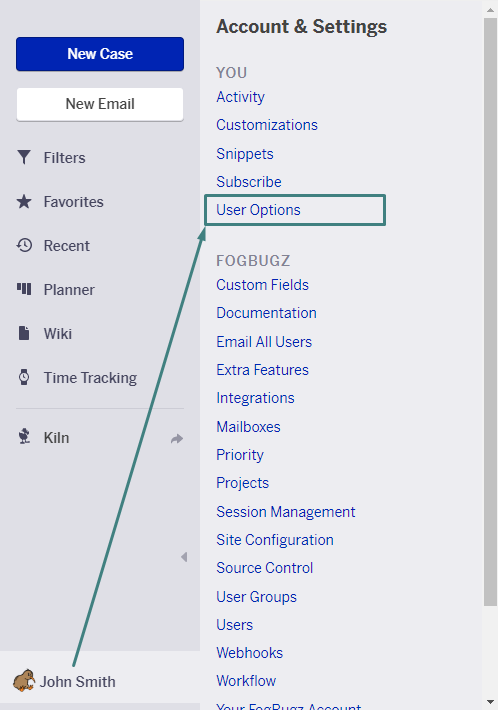Click the scrollbar down arrow
This screenshot has width=498, height=710.
coord(490,703)
